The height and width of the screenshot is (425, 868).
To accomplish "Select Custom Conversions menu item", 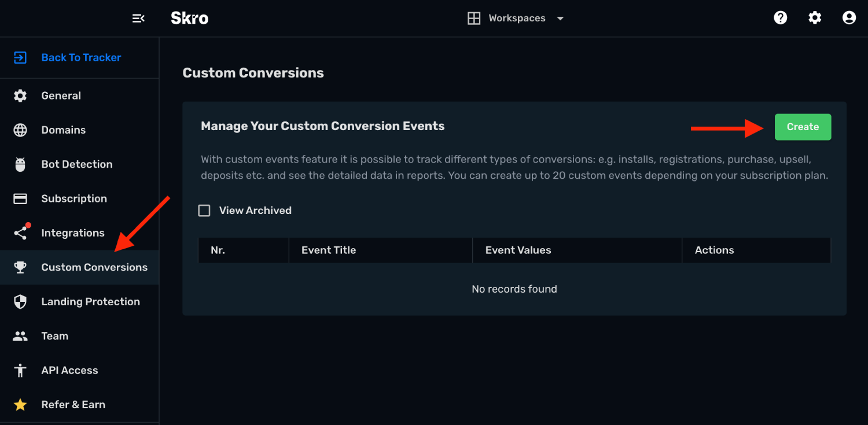I will point(79,267).
